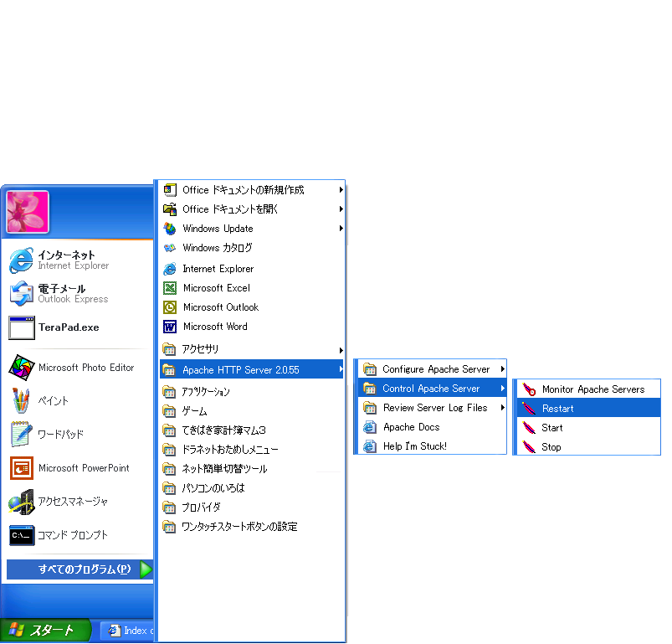
Task: Click the Internet Explorer icon in pinned list
Action: [x=21, y=260]
